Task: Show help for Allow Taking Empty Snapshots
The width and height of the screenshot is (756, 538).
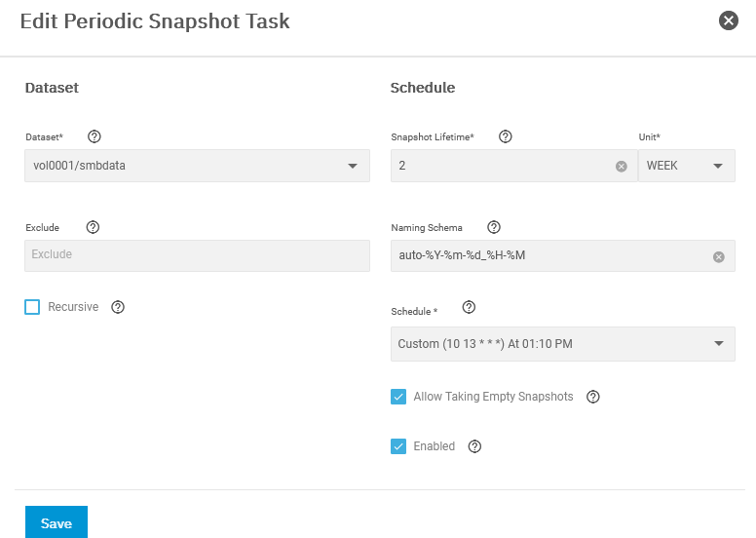Action: coord(593,397)
